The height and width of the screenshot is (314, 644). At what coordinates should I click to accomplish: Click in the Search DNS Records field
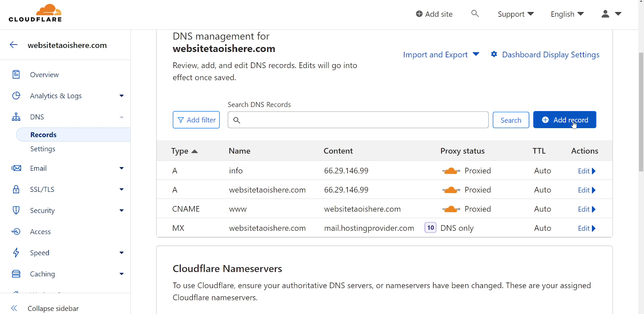click(x=358, y=120)
